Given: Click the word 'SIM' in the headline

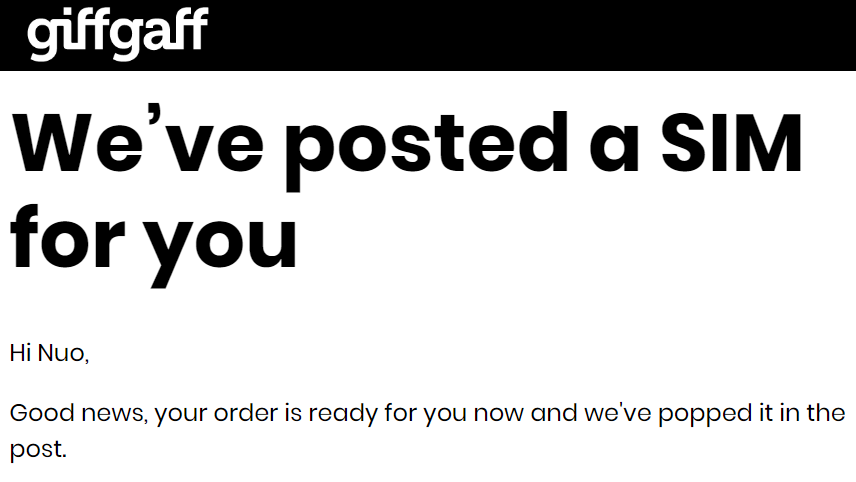Looking at the screenshot, I should pos(732,143).
